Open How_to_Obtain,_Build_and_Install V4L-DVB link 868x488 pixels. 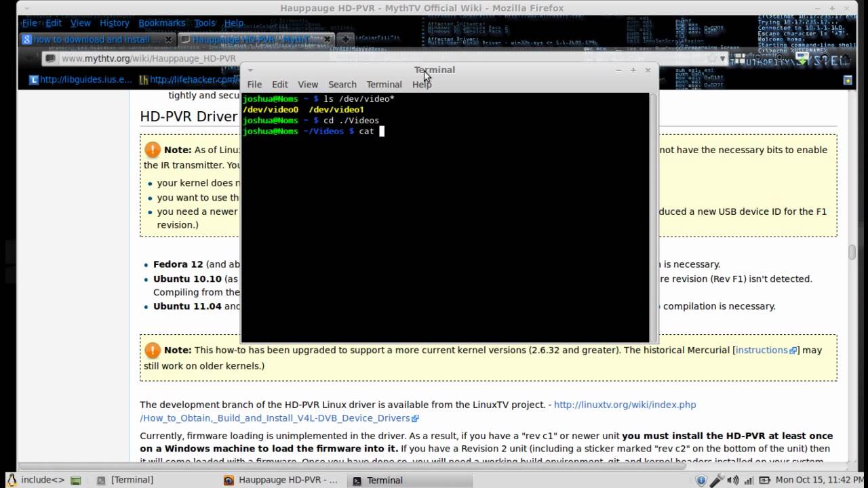pyautogui.click(x=279, y=418)
